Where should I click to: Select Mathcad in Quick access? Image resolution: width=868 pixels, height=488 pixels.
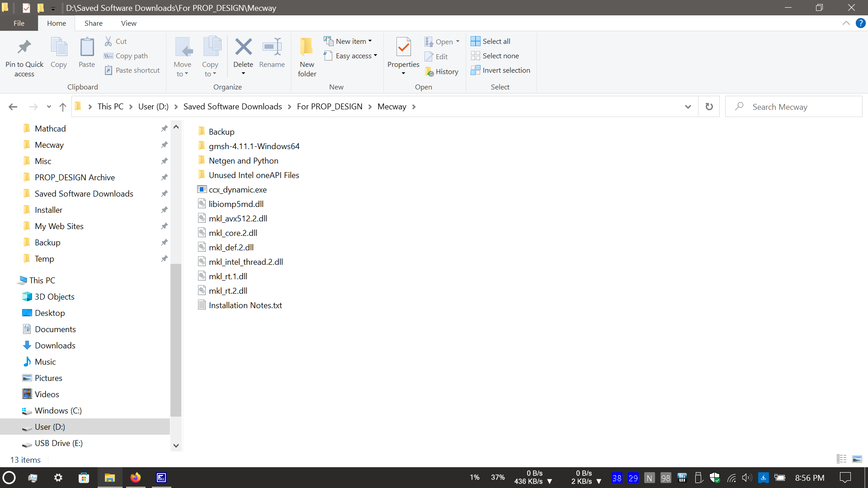pyautogui.click(x=50, y=128)
